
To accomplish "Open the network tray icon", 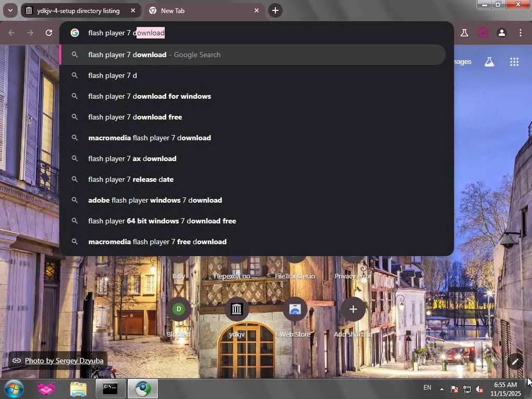I will click(x=467, y=389).
